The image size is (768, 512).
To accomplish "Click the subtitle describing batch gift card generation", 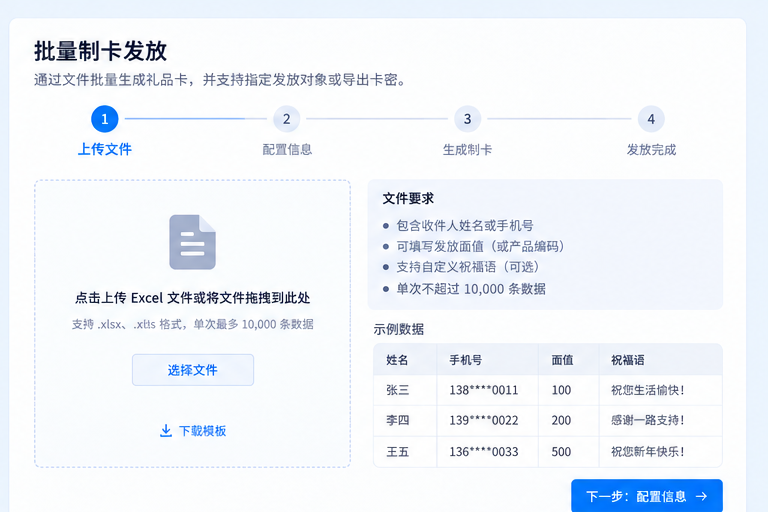I will point(220,80).
